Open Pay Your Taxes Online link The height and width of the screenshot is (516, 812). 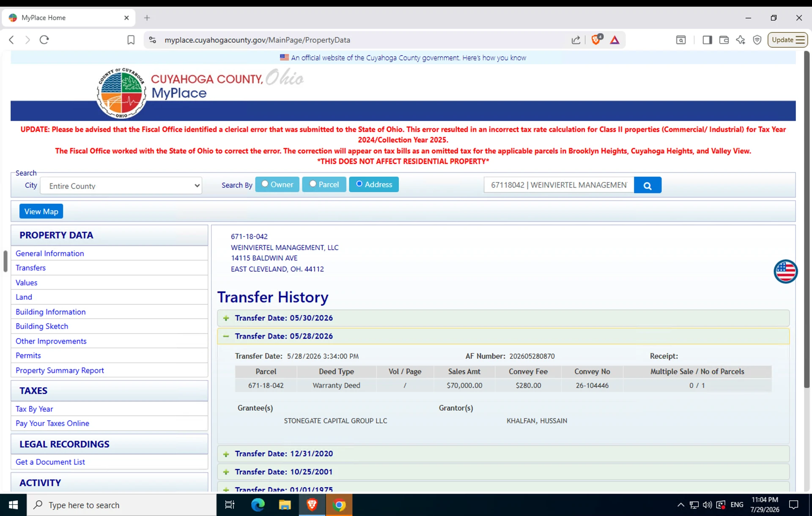tap(52, 423)
